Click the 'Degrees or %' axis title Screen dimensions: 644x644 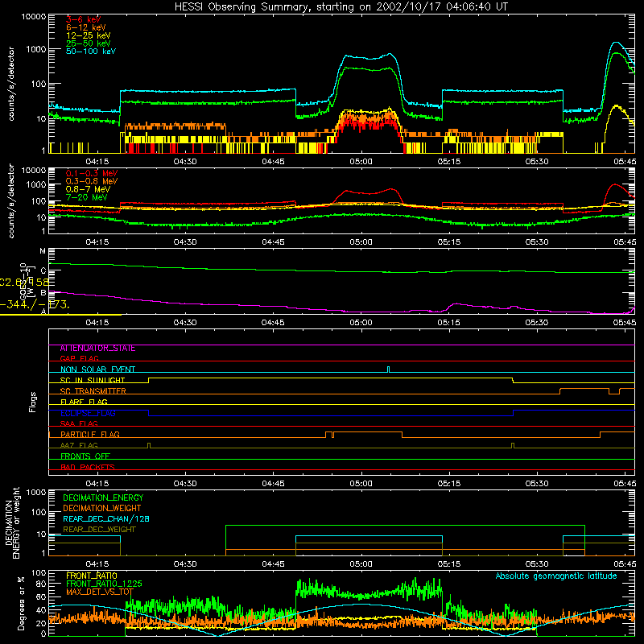pos(21,603)
